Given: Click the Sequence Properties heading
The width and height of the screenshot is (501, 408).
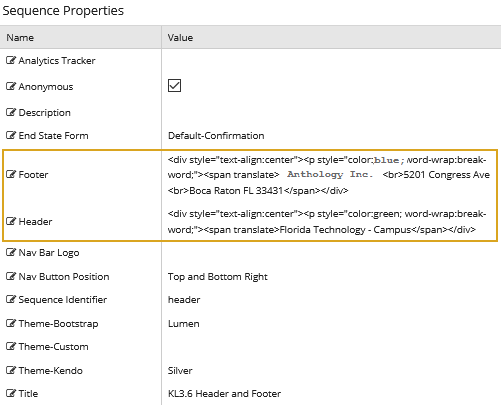Looking at the screenshot, I should click(63, 11).
